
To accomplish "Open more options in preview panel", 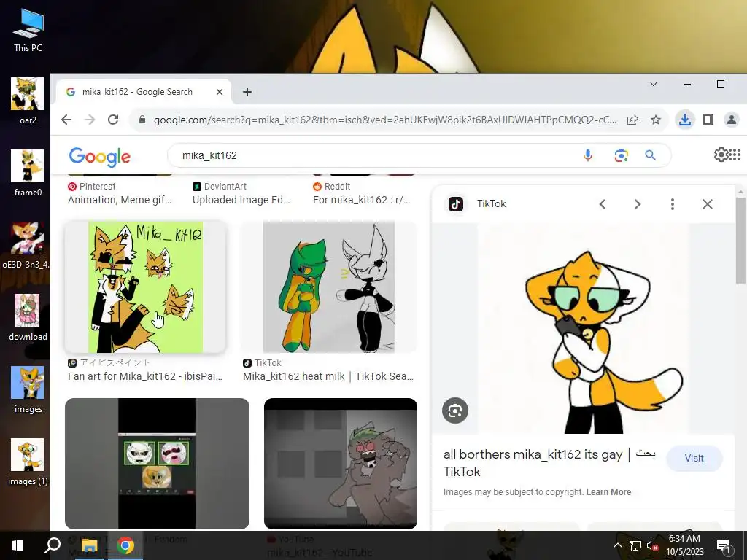I will coord(672,204).
